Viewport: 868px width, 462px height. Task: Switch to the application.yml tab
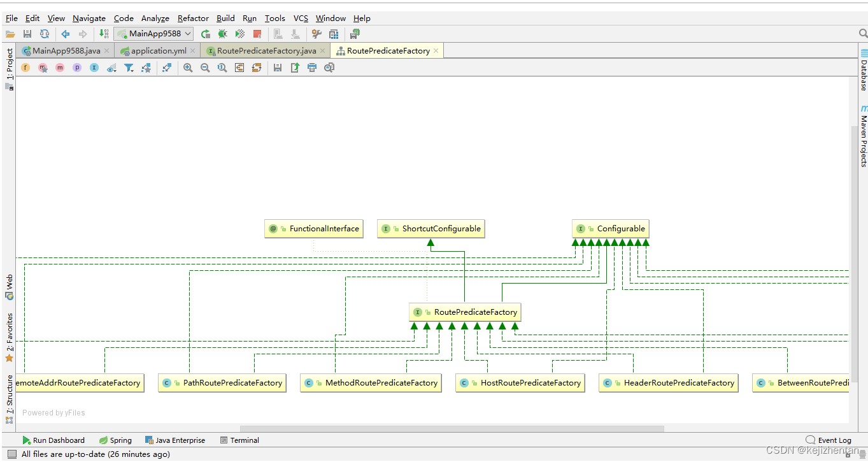(159, 51)
